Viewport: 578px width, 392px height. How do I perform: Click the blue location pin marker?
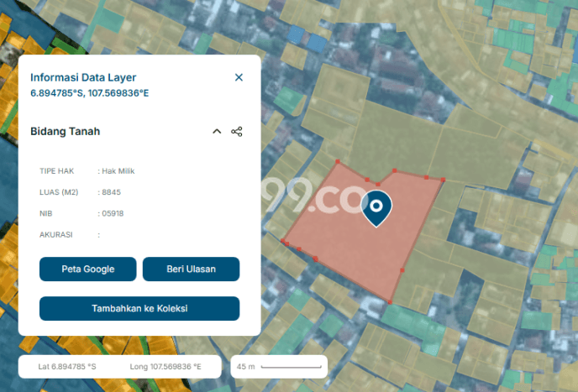coord(376,208)
